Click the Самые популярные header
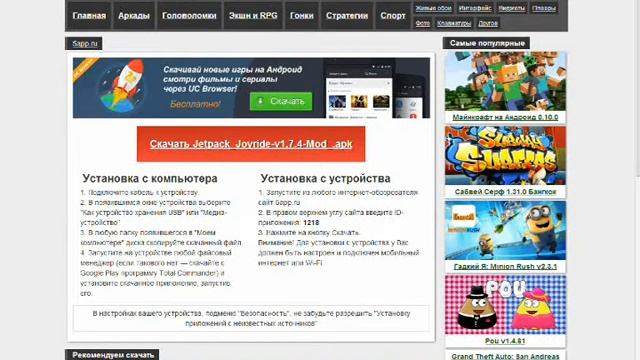Viewport: 640px width, 360px height. 487,43
